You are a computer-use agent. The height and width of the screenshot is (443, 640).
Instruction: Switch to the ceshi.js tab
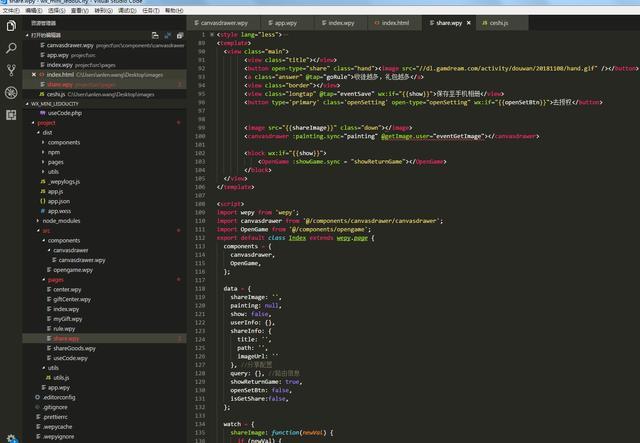tap(499, 21)
